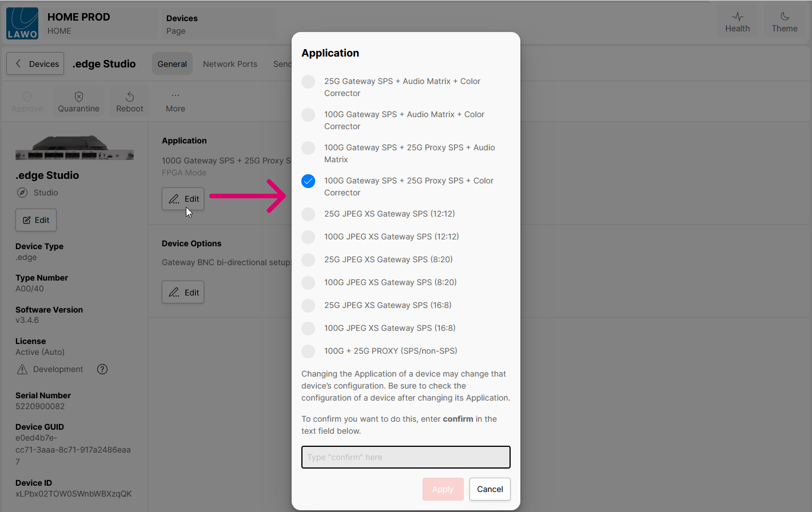Open the Health status panel
Screen dimensions: 812x512
click(737, 22)
